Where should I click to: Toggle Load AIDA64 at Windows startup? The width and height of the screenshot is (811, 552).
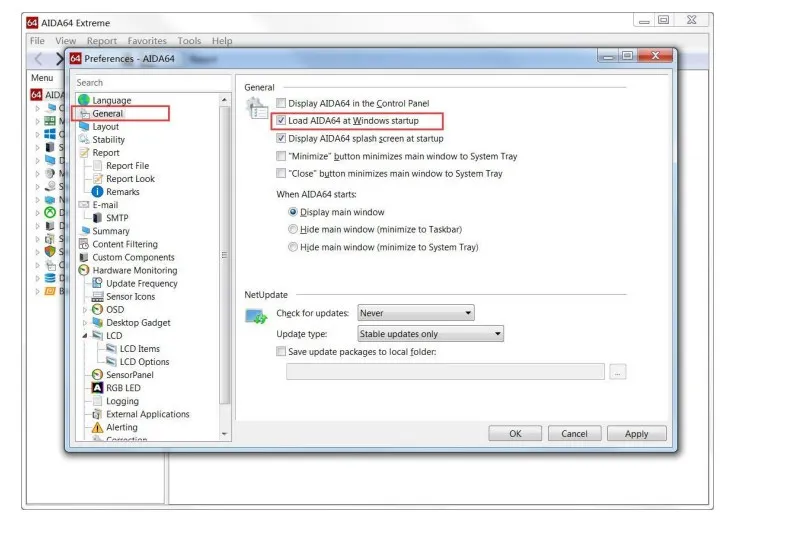click(281, 121)
